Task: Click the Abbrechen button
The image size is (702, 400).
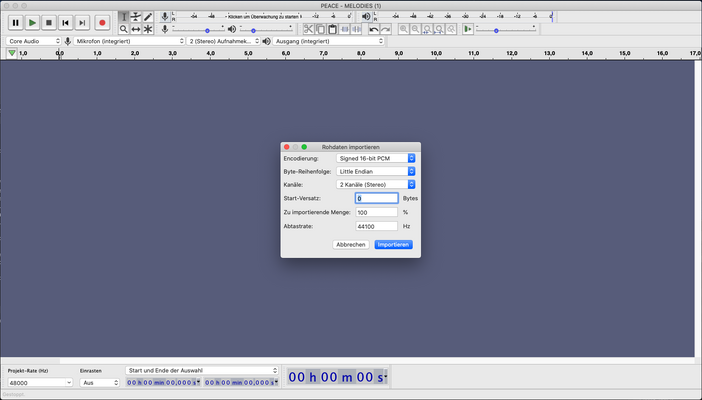Action: click(351, 245)
